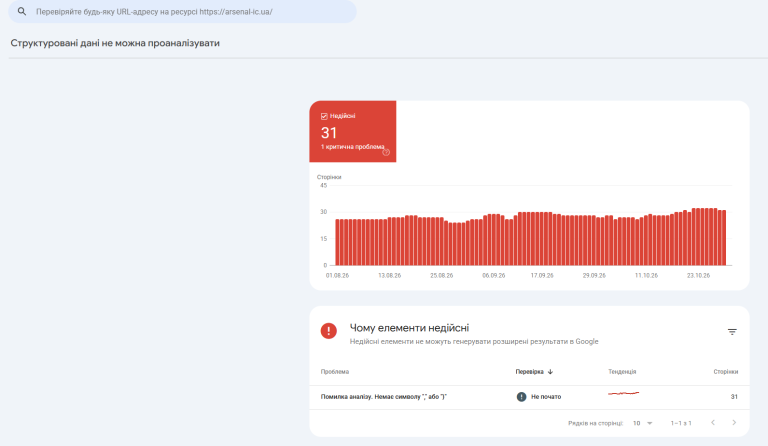Click the 1–1 з 1 pagination text
The height and width of the screenshot is (446, 768).
[681, 423]
